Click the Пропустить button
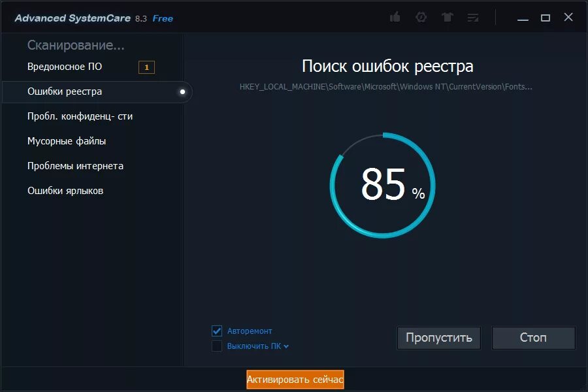Viewport: 588px width, 392px height. click(439, 338)
